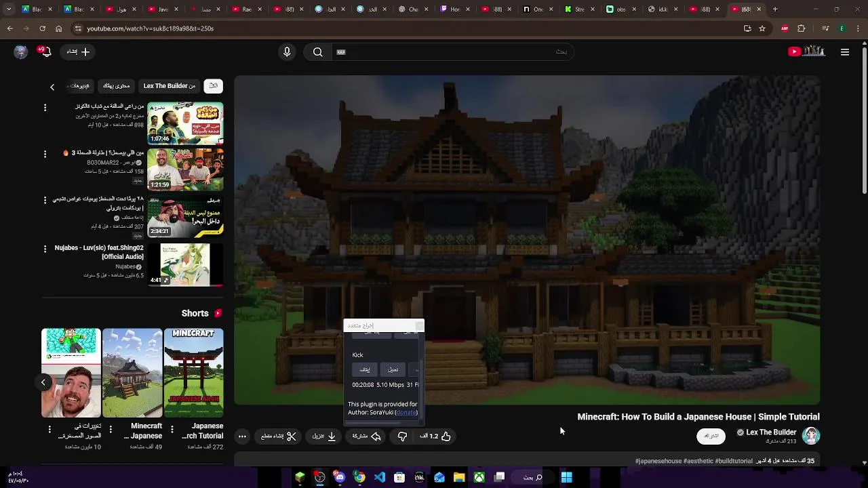This screenshot has width=868, height=488.
Task: Click the dislike thumbs-down button
Action: pos(402,436)
